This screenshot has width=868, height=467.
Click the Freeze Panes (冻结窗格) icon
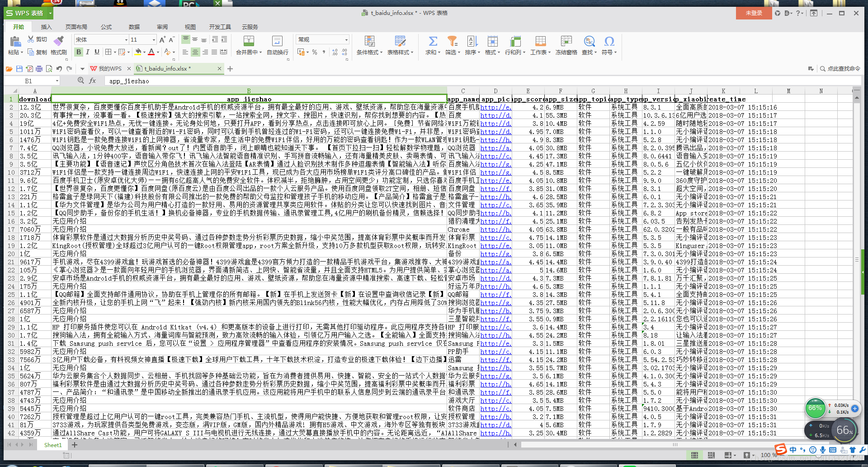tap(566, 41)
